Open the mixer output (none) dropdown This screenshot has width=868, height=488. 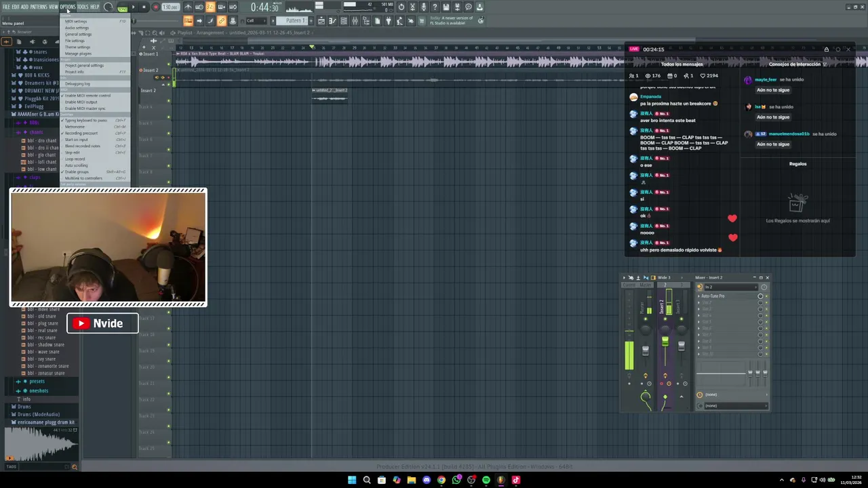[x=736, y=406]
